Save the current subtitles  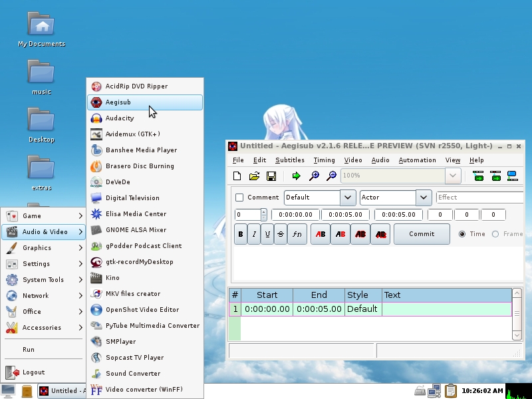(272, 176)
